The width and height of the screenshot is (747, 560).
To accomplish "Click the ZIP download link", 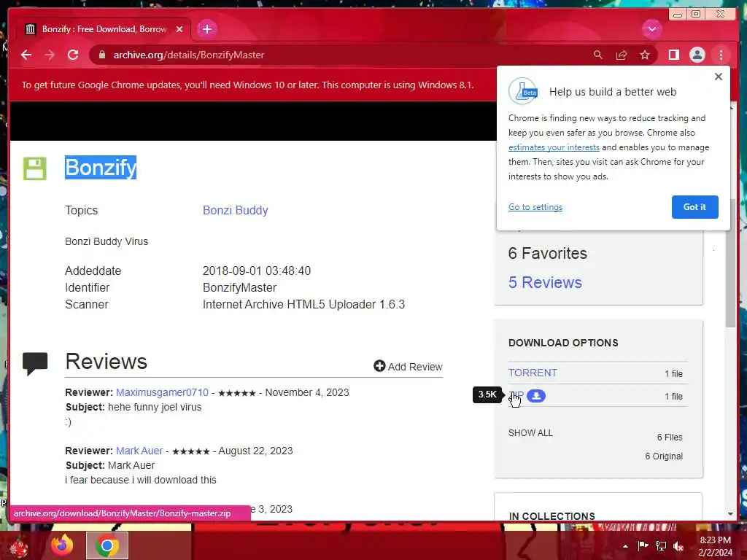I will click(516, 396).
